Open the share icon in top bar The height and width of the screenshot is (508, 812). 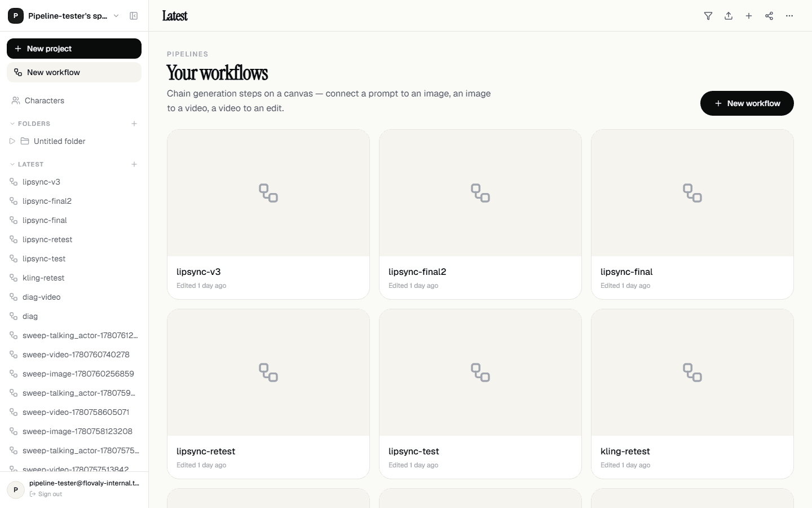point(769,16)
